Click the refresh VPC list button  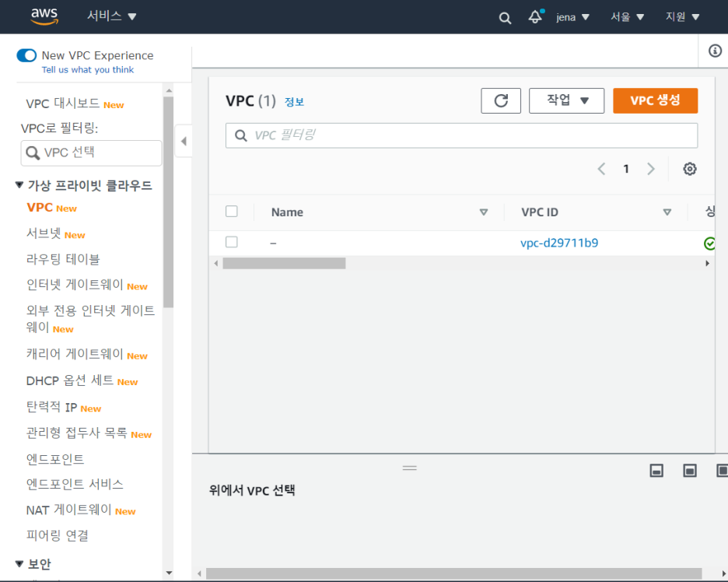click(501, 101)
